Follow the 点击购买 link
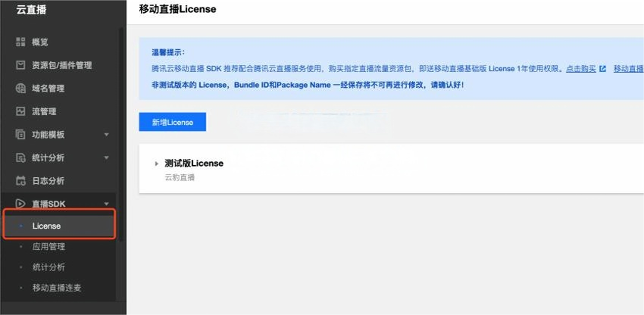 (x=581, y=69)
